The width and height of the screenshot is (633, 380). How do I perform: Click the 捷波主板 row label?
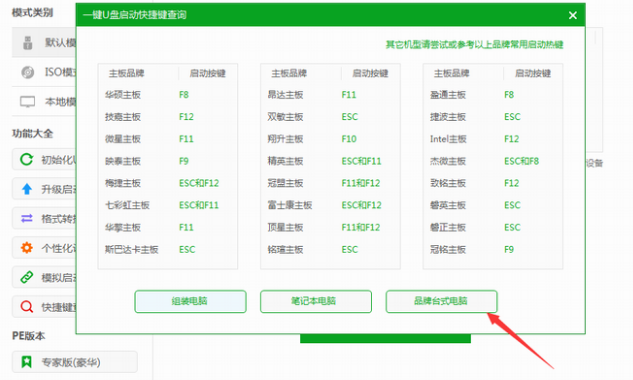click(448, 117)
